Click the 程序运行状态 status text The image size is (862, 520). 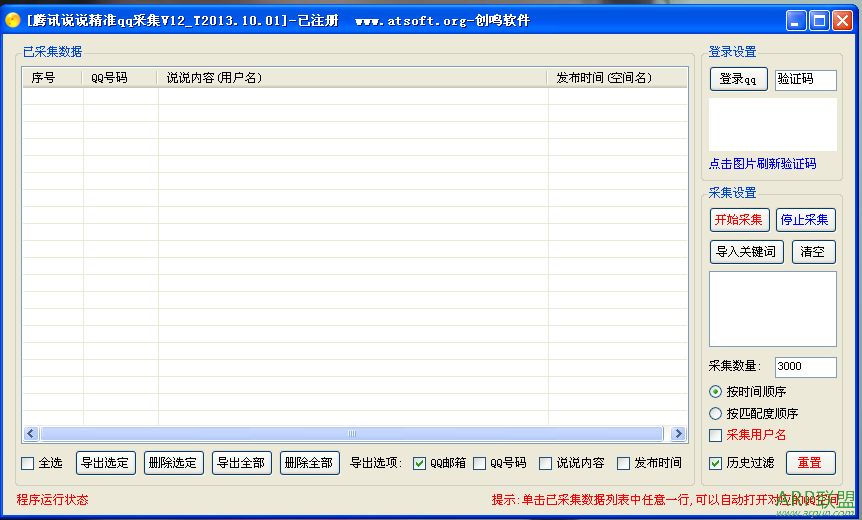click(x=52, y=500)
